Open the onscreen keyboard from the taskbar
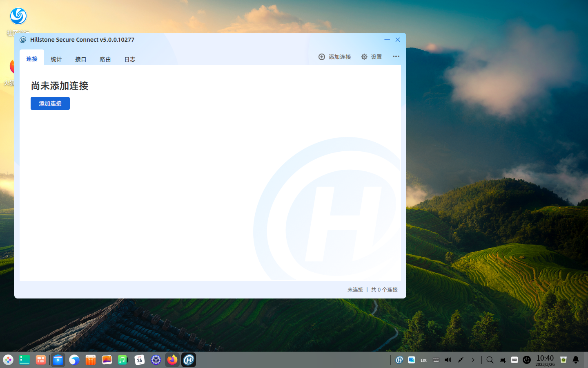Screen dimensions: 588x368 pyautogui.click(x=514, y=360)
